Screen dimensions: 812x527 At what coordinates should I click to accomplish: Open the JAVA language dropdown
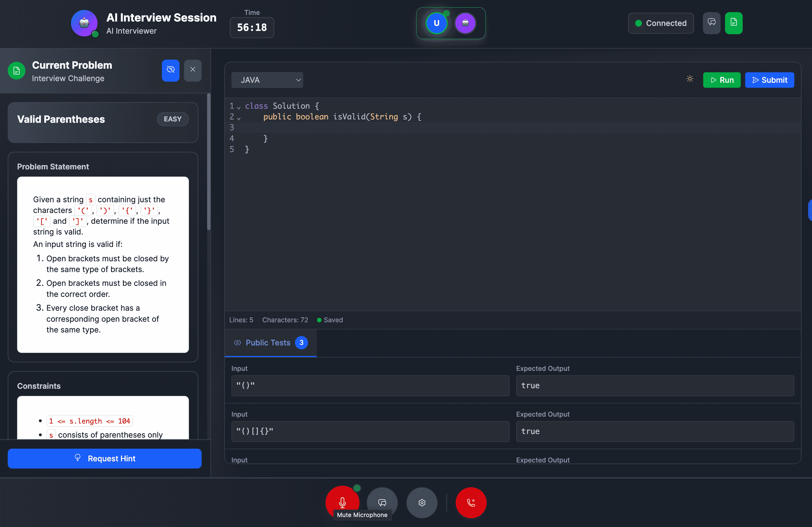(x=267, y=80)
